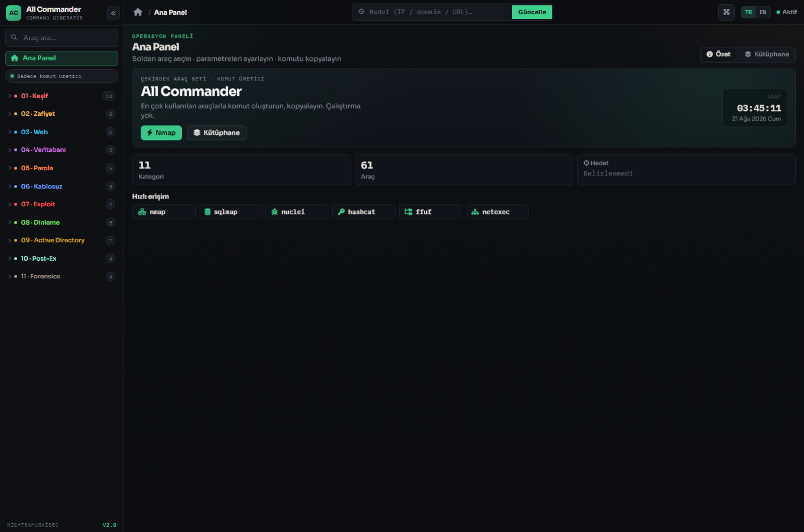Click the date '21 Ağu 2026 Cum'

pyautogui.click(x=756, y=119)
